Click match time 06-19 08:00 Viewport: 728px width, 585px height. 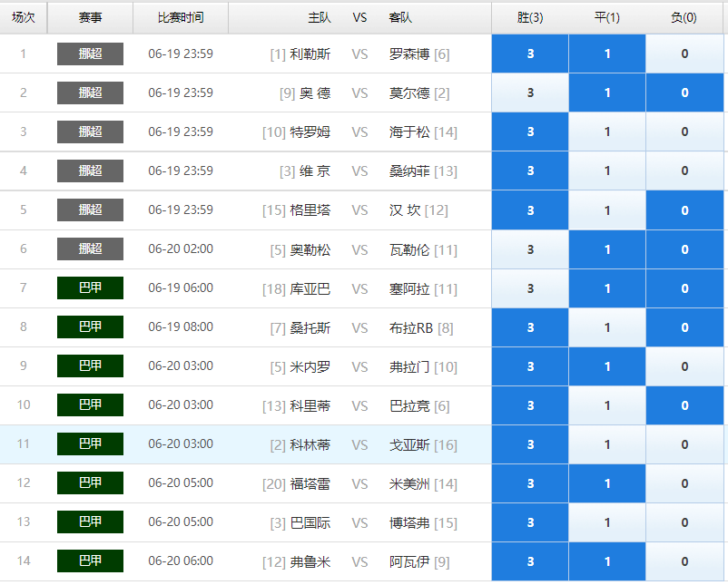tap(181, 327)
